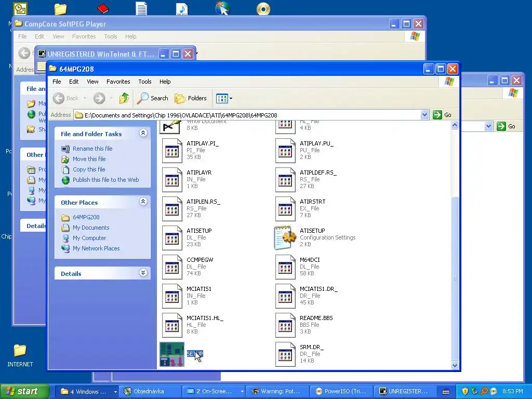Viewport: 532px width, 399px height.
Task: Open the Help menu in 64MPG208
Action: [165, 82]
